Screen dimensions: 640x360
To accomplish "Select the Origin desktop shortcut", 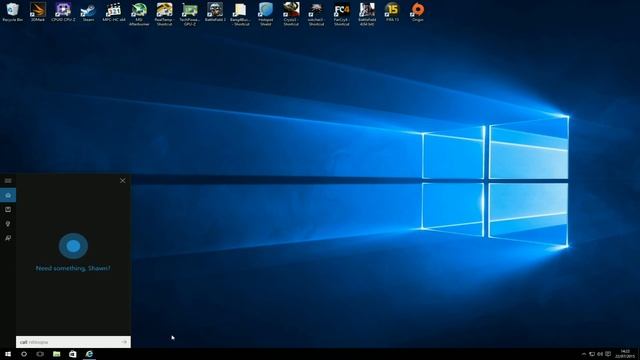I will (418, 12).
